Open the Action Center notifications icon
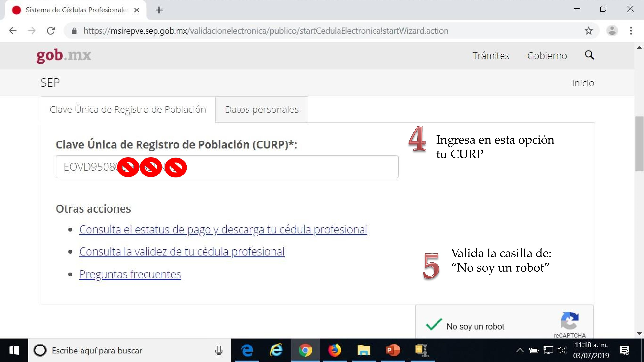Image resolution: width=644 pixels, height=362 pixels. coord(625,350)
